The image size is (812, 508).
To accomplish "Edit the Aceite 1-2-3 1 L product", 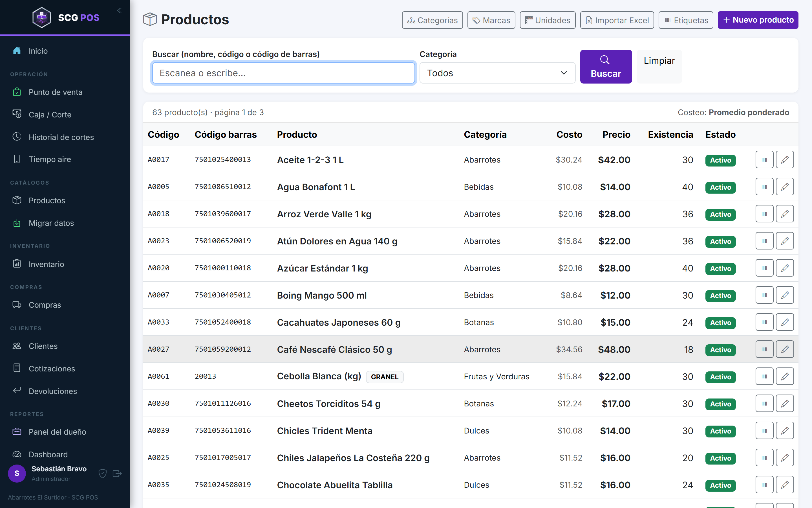I will pos(784,159).
